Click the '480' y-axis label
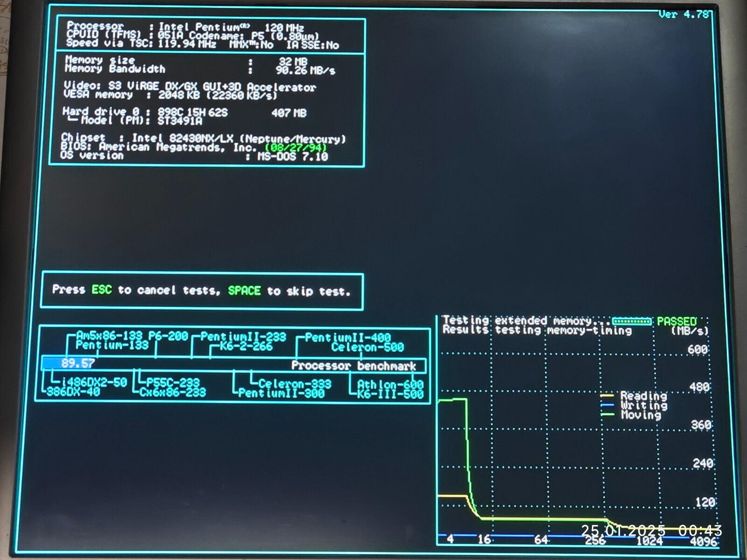Viewport: 747px width, 560px height. point(699,387)
